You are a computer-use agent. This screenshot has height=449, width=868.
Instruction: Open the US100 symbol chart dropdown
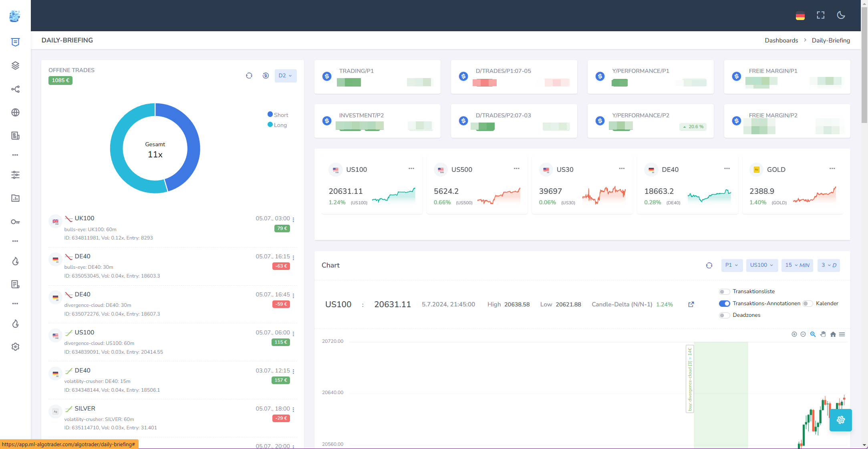[761, 265]
